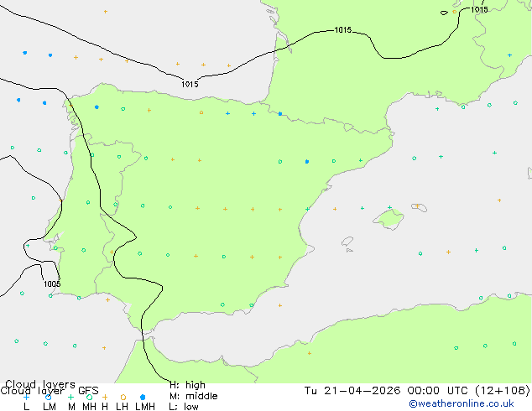532x411 pixels.
Task: Click Ibiza island on the map
Action: click(347, 242)
